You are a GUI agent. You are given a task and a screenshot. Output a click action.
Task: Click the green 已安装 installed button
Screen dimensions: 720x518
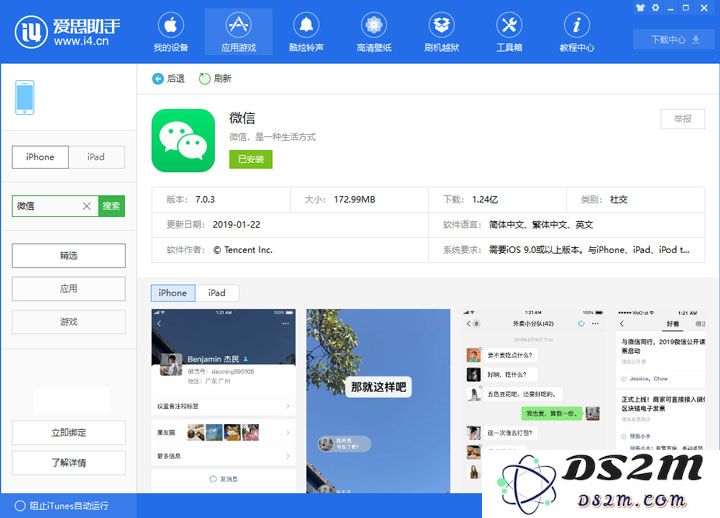[251, 159]
